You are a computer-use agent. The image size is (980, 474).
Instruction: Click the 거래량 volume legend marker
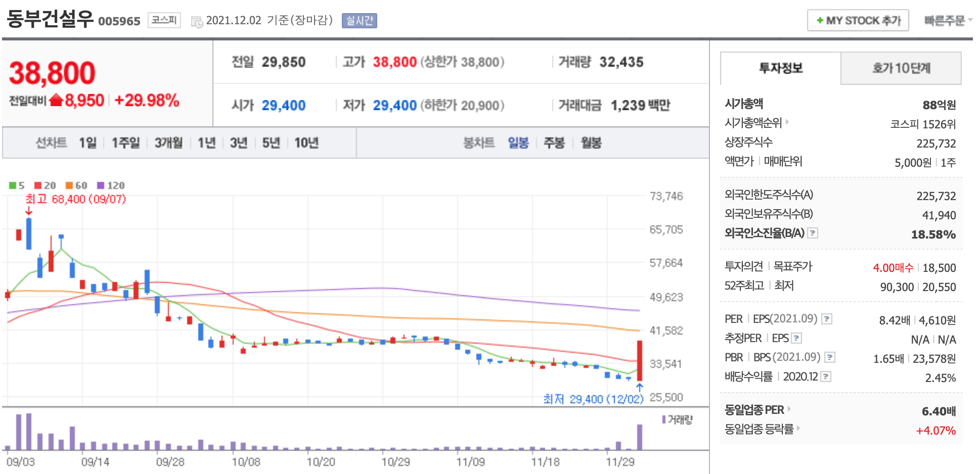coord(664,419)
